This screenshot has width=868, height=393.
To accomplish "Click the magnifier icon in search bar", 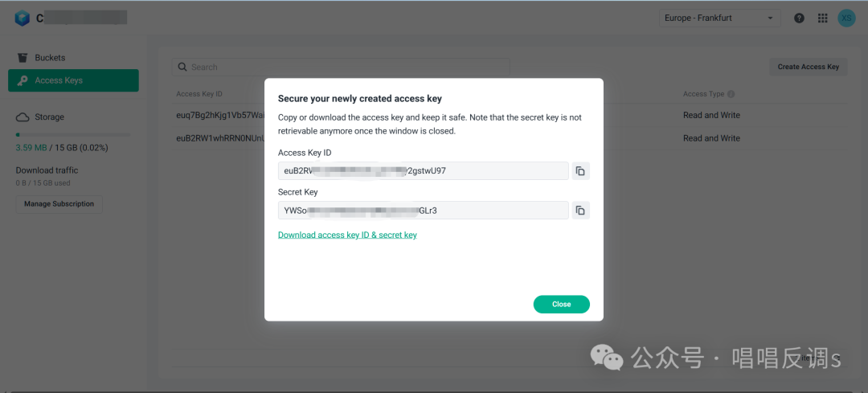I will pos(183,68).
